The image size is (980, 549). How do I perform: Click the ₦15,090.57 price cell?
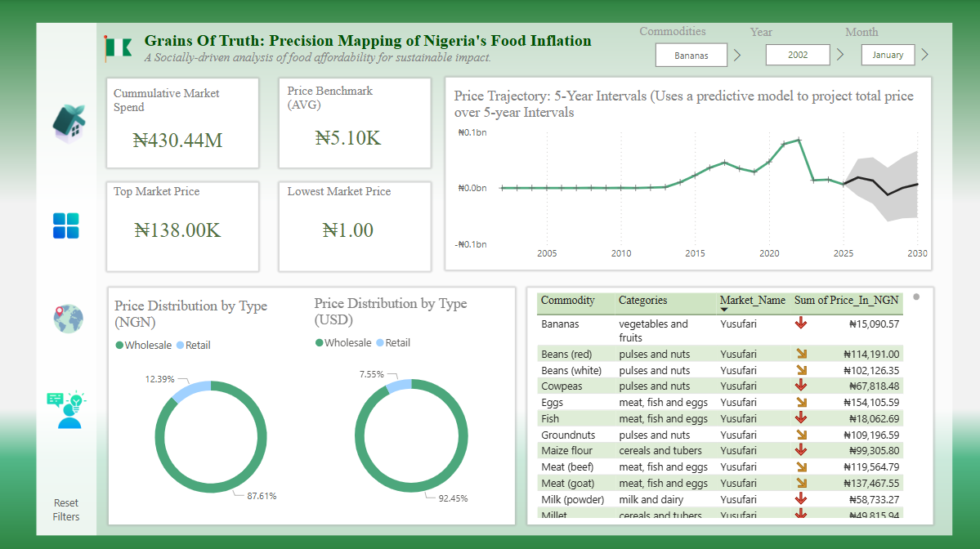(x=874, y=324)
